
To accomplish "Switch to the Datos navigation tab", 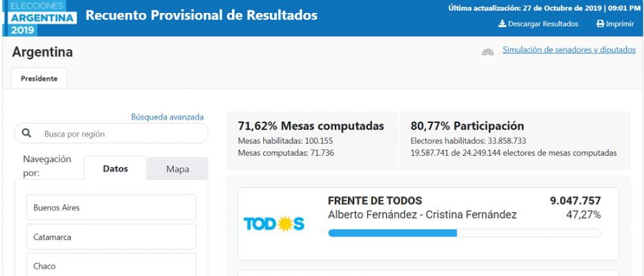I will (115, 169).
